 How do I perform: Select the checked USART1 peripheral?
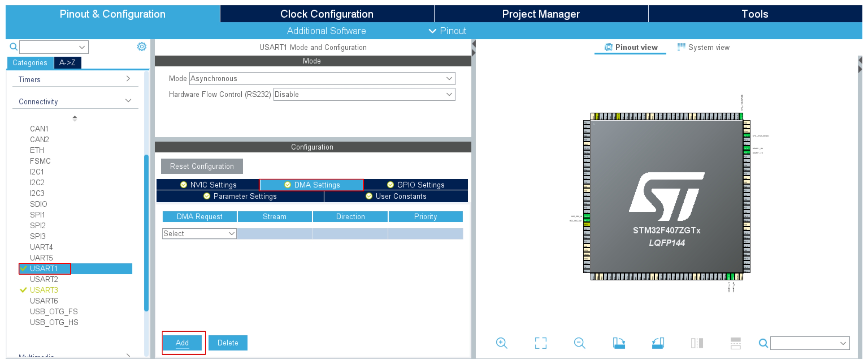[x=44, y=269]
